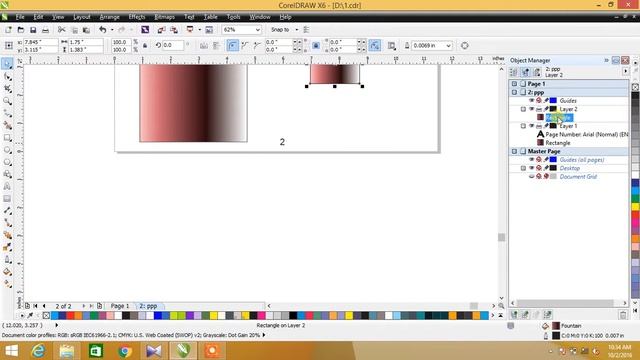Viewport: 640px width, 360px height.
Task: Toggle Edit across layers in Object Manager
Action: point(525,72)
